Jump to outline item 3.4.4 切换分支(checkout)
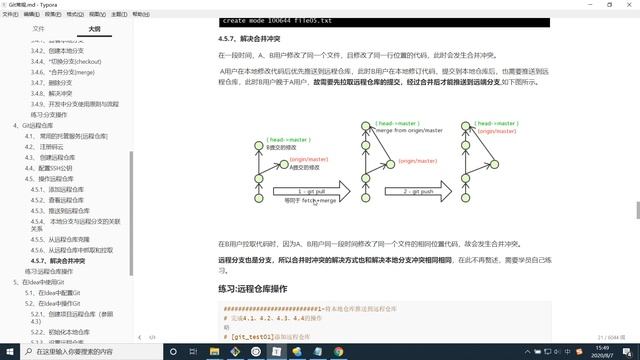Image resolution: width=640 pixels, height=360 pixels. pos(66,61)
